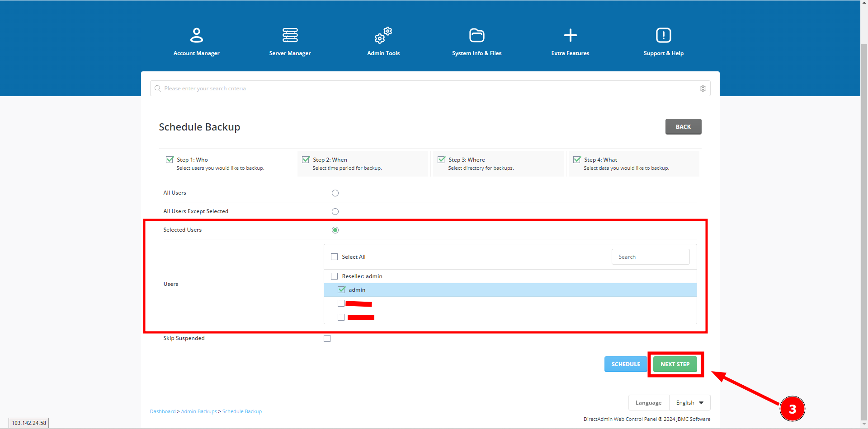
Task: Open the Language dropdown showing English
Action: 689,403
